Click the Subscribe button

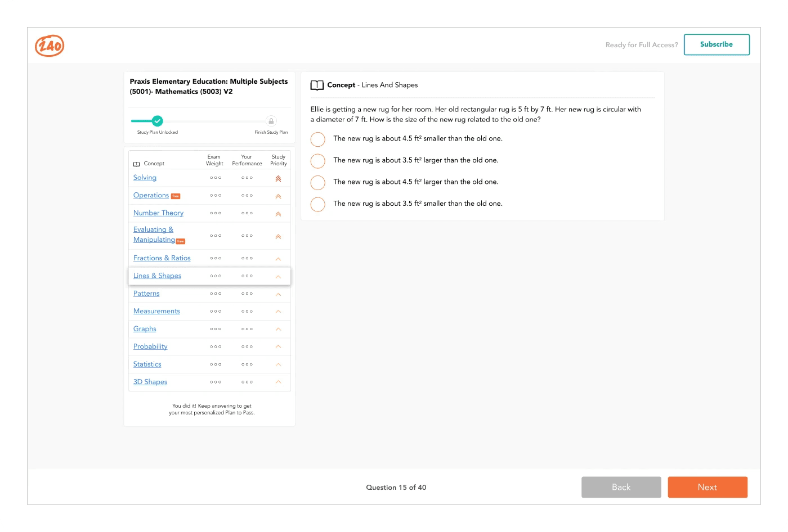(x=717, y=44)
